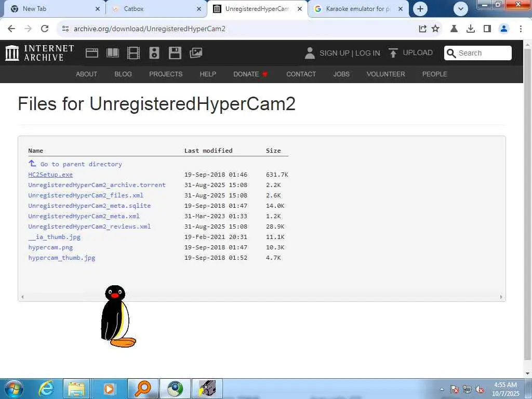Open Windows Start button
Image resolution: width=532 pixels, height=399 pixels.
13,389
